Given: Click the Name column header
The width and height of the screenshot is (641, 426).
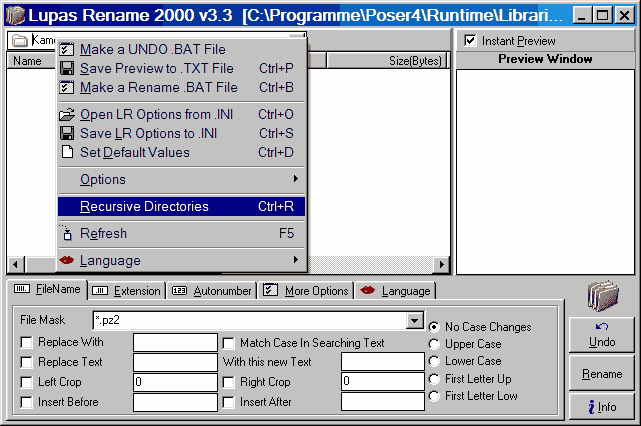Looking at the screenshot, I should coord(31,61).
